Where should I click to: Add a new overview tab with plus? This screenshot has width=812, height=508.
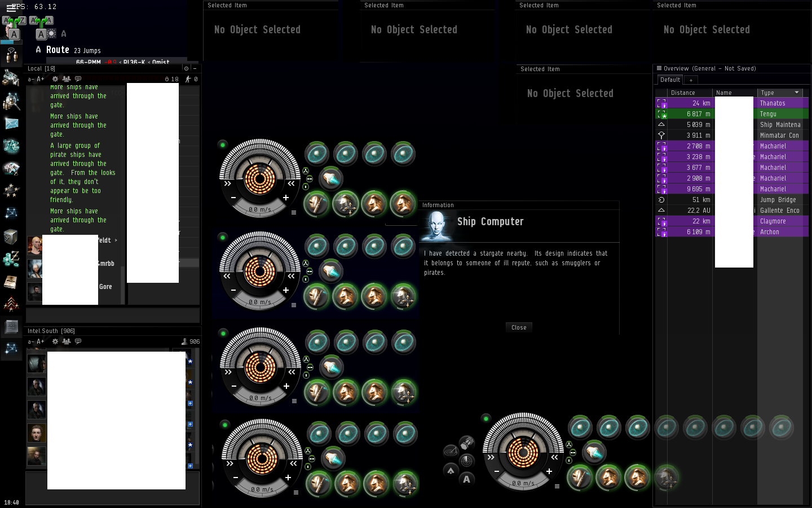coord(691,80)
